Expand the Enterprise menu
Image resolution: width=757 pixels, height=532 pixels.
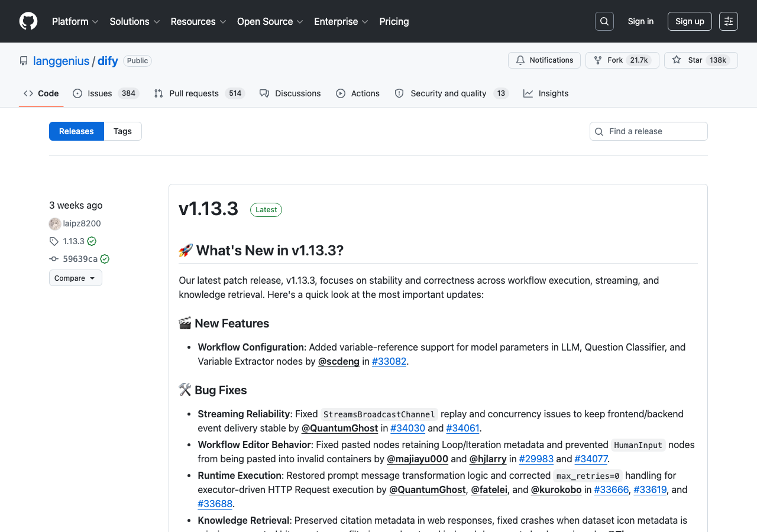click(x=341, y=21)
